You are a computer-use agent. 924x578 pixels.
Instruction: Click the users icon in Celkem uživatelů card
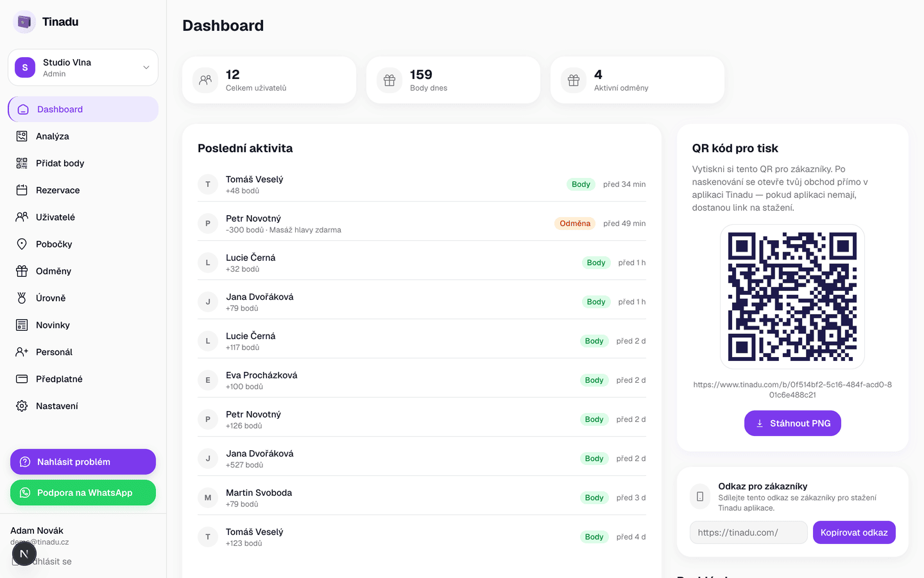pos(205,80)
